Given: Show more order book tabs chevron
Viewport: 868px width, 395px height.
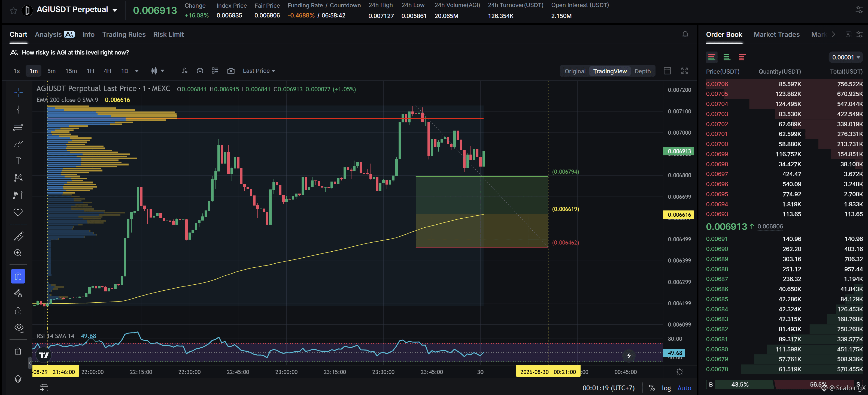Looking at the screenshot, I should pos(833,34).
